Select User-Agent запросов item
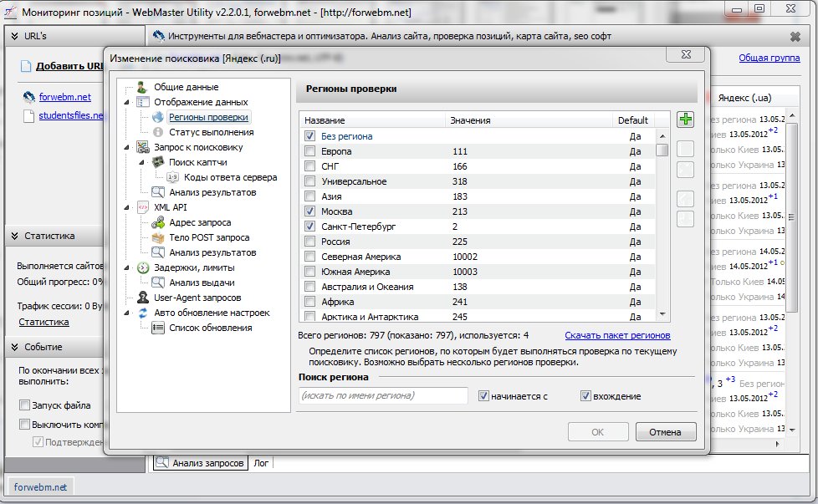 coord(197,298)
